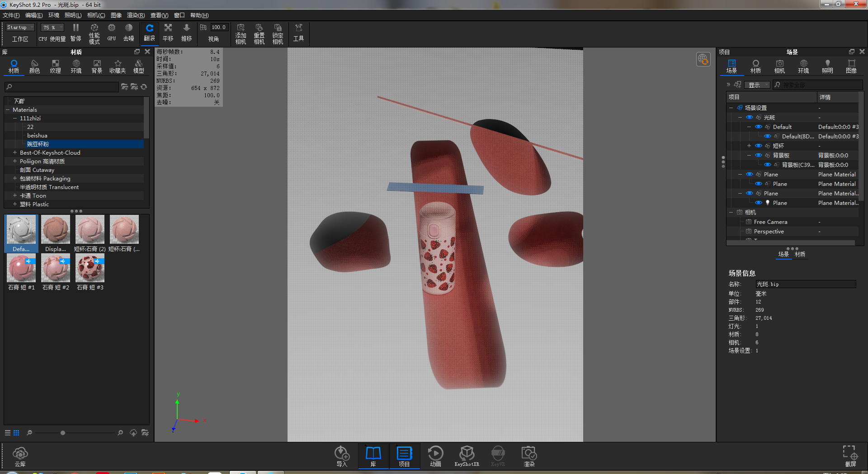The height and width of the screenshot is (474, 868).
Task: Hide the first Plane object in scene tree
Action: click(750, 174)
